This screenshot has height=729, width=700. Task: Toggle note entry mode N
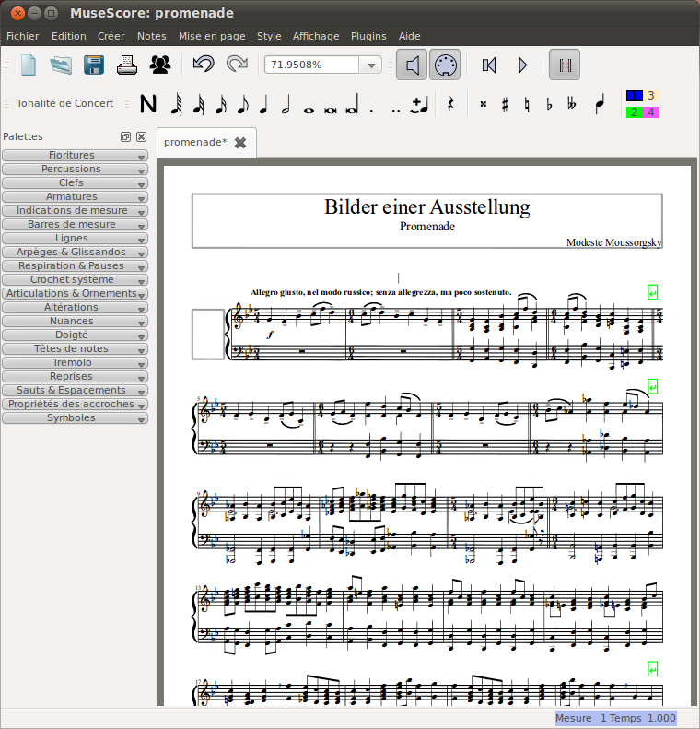tap(148, 103)
